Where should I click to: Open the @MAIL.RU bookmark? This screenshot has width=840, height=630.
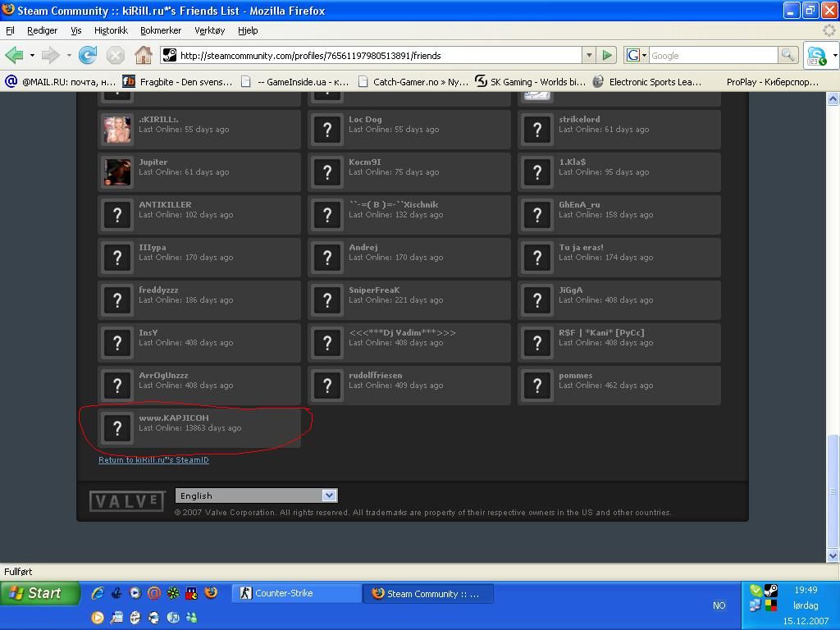coord(60,81)
